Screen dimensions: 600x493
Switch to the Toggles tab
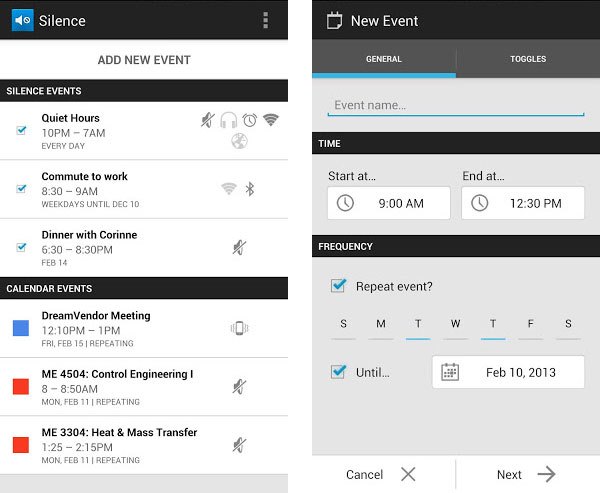tap(528, 59)
